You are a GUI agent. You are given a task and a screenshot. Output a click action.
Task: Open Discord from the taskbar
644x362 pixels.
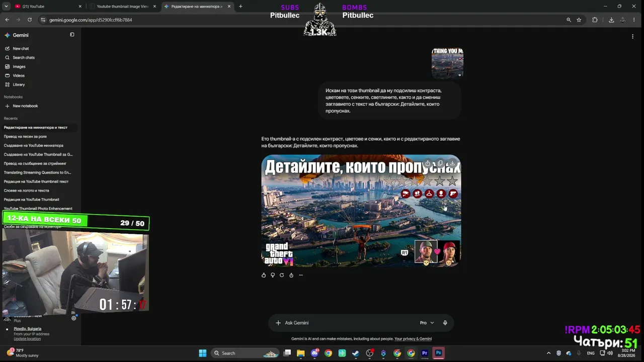(x=315, y=353)
